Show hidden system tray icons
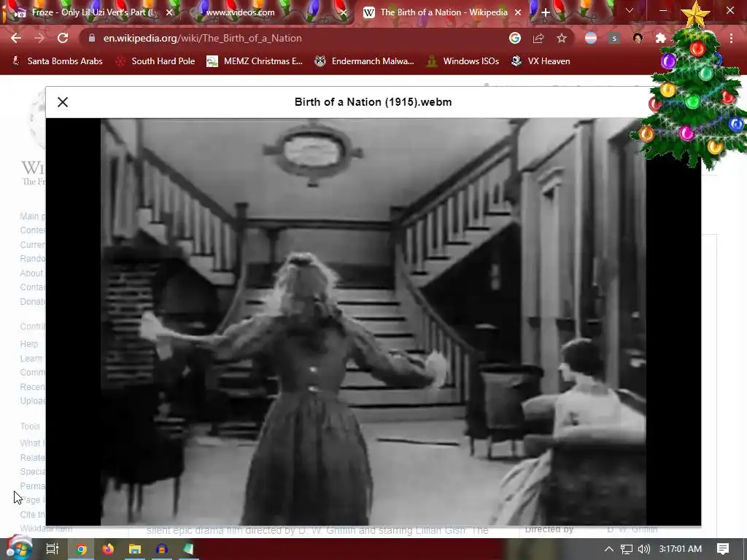 click(609, 549)
